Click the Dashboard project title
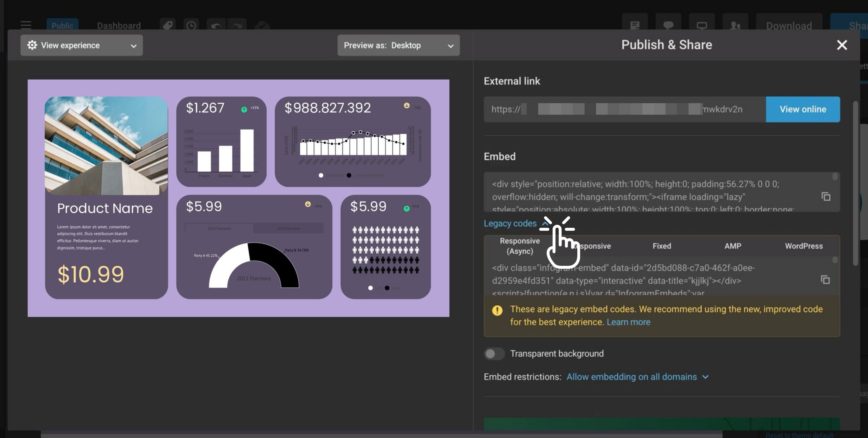The image size is (868, 438). click(119, 26)
